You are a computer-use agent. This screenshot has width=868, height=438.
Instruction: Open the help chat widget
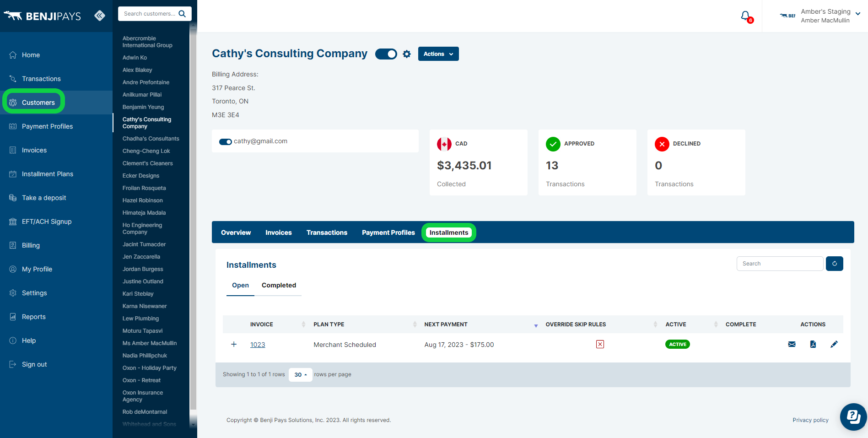(853, 416)
